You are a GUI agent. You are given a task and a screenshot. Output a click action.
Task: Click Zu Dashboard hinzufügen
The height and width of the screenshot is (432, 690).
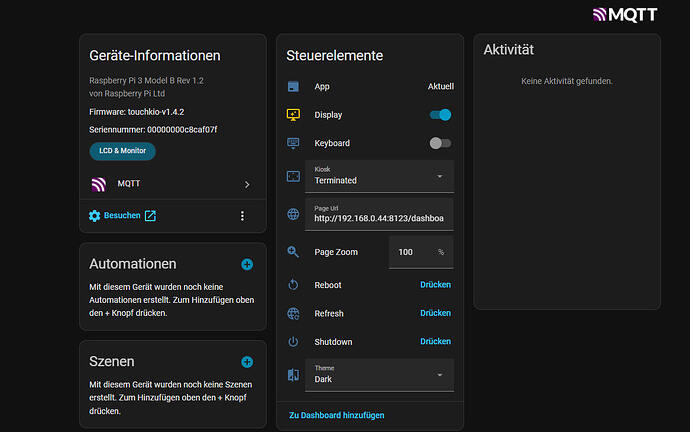coord(336,415)
